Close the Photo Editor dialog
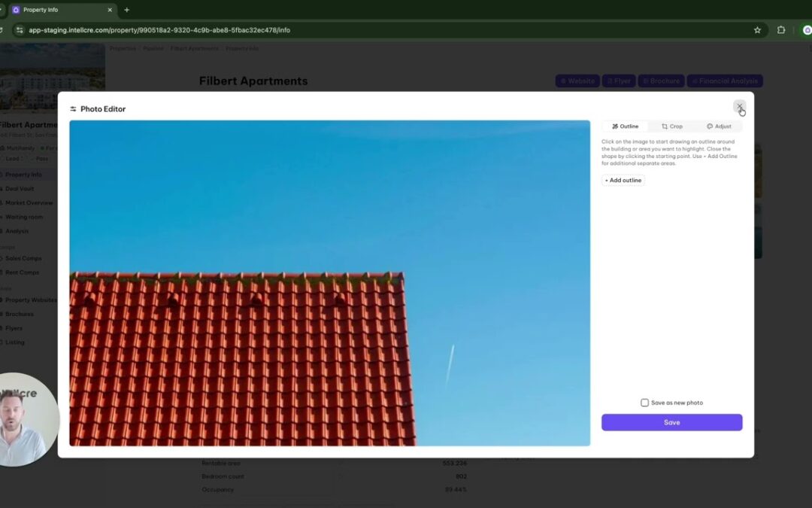This screenshot has width=812, height=508. click(740, 107)
